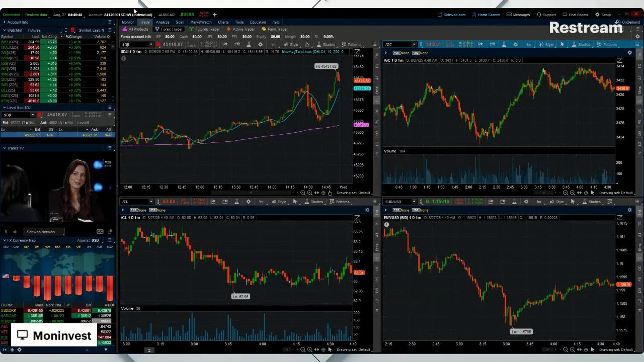Open the Schwab.com link
This screenshot has height=362, width=644.
pos(451,15)
